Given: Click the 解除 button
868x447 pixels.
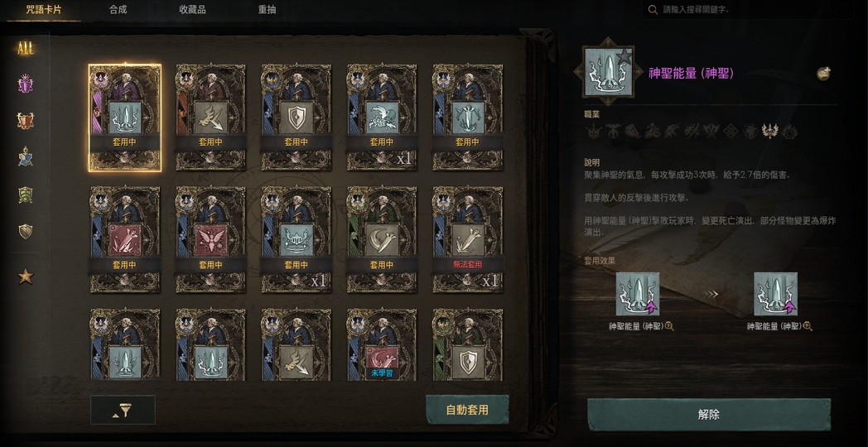Looking at the screenshot, I should pyautogui.click(x=709, y=415).
